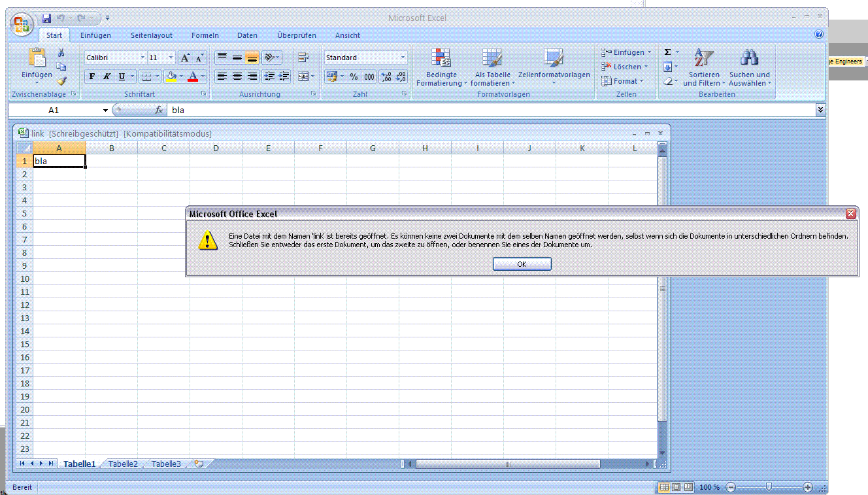Align cell text left
868x495 pixels.
coord(222,77)
